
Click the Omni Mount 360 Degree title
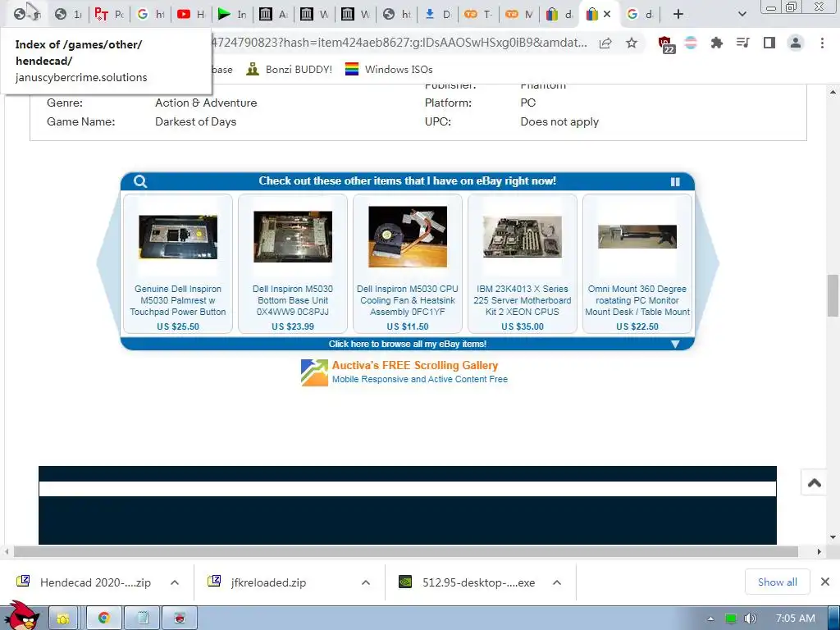[637, 300]
